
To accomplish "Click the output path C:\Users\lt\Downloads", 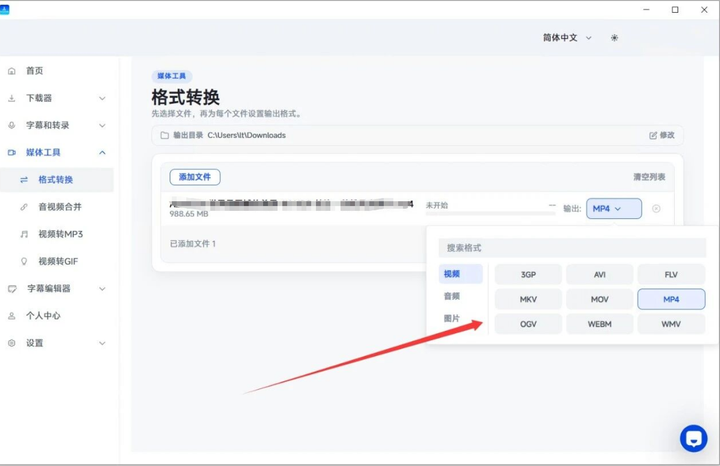I will (x=247, y=135).
